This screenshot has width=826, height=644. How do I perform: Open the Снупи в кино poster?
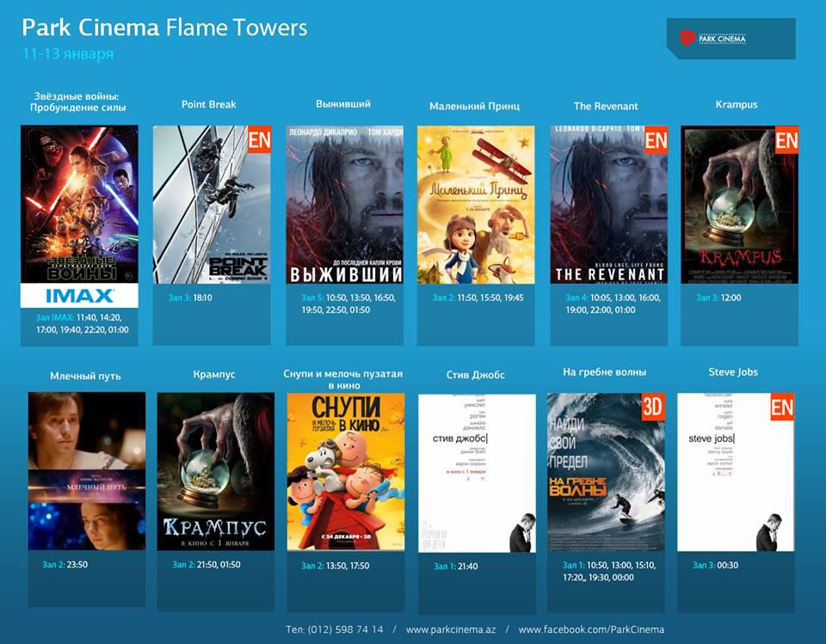[x=345, y=471]
